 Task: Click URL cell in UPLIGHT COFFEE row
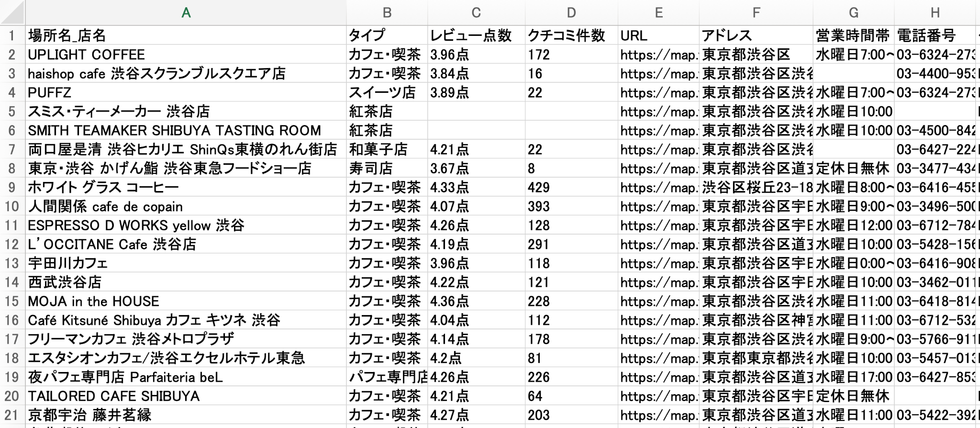[x=658, y=55]
